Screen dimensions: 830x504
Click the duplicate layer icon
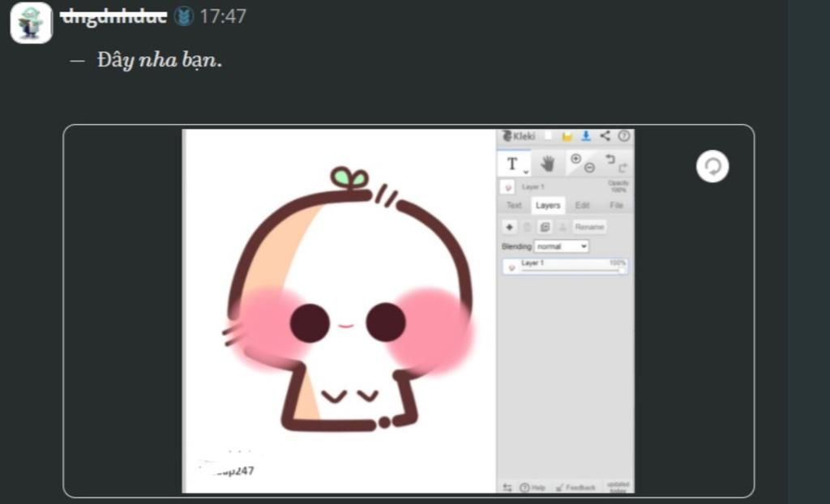point(545,227)
